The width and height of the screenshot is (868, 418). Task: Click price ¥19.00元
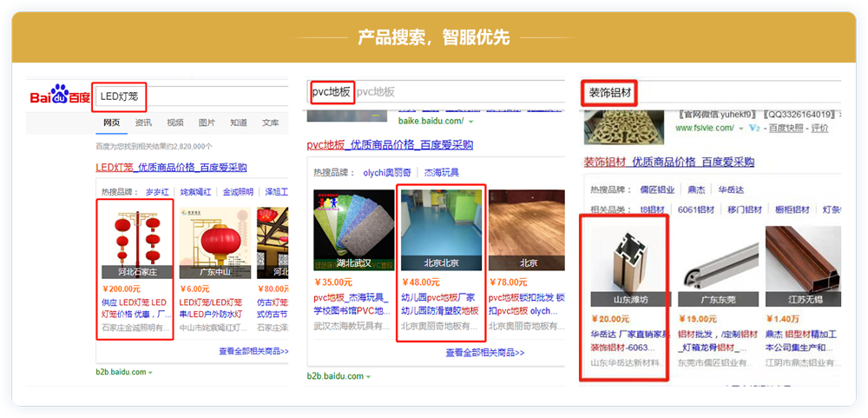tap(697, 319)
